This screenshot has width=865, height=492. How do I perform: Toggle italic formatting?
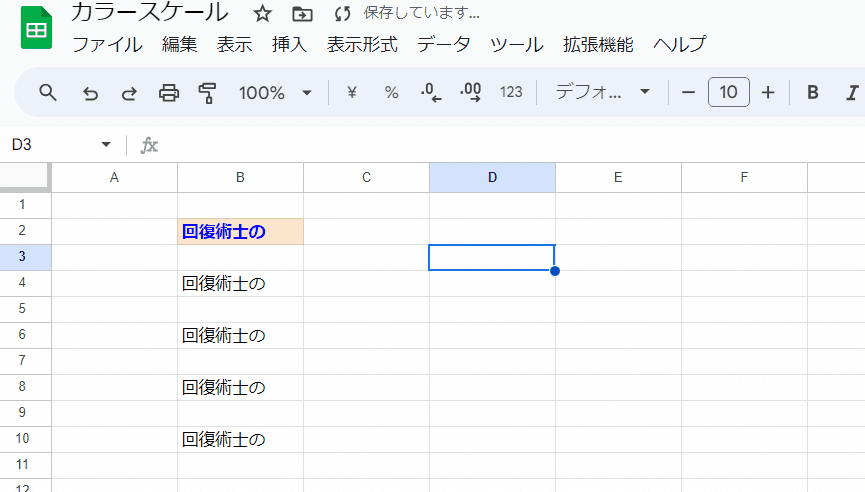pyautogui.click(x=852, y=92)
